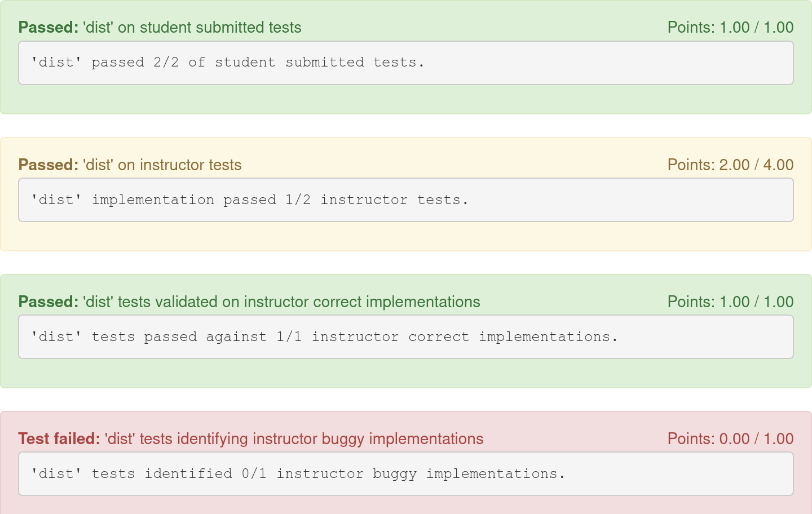The image size is (812, 514).
Task: Click the red 'Test failed:' label
Action: [x=59, y=439]
